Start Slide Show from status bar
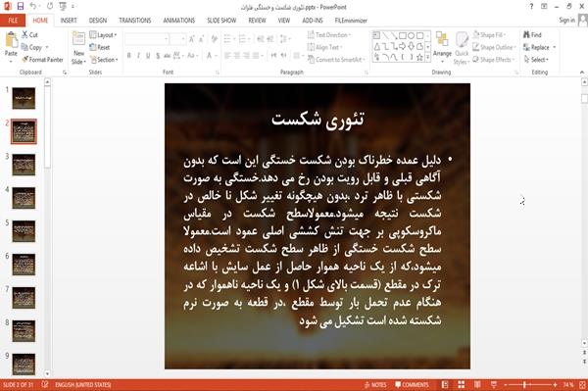Viewport: 588px width, 391px height. coord(494,384)
